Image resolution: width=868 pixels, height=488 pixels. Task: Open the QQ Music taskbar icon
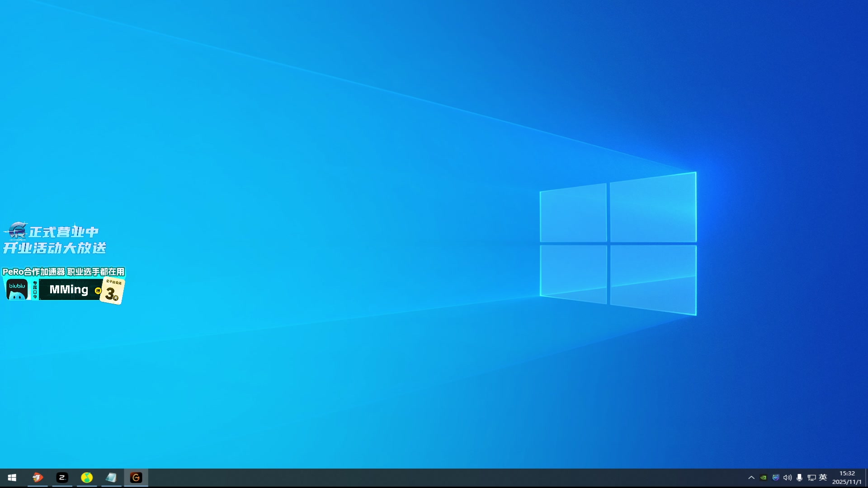point(87,478)
